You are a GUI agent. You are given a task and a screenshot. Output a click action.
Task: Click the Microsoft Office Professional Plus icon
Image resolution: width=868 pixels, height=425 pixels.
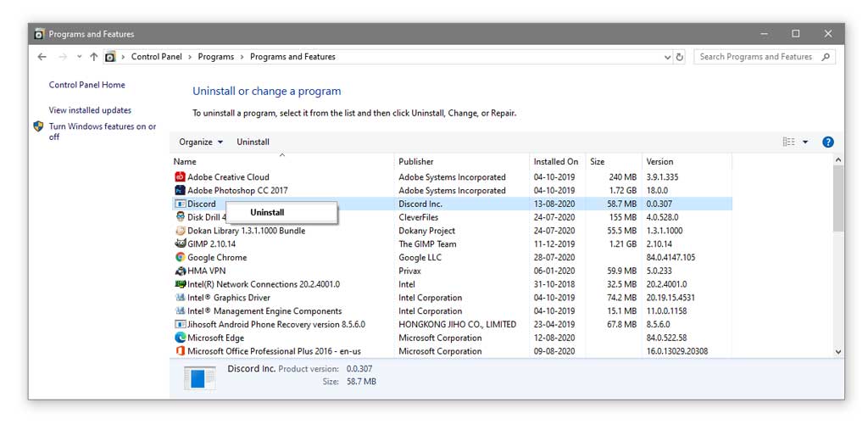tap(180, 351)
